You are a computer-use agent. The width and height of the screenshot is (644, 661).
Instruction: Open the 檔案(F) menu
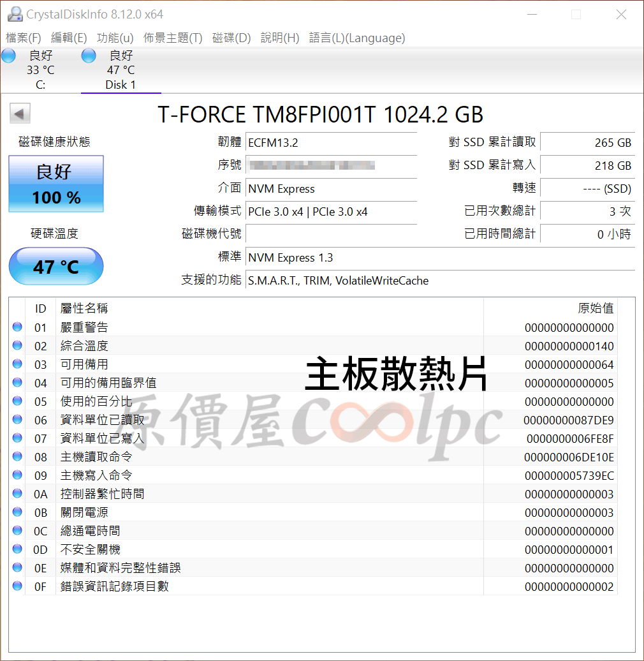pos(24,38)
